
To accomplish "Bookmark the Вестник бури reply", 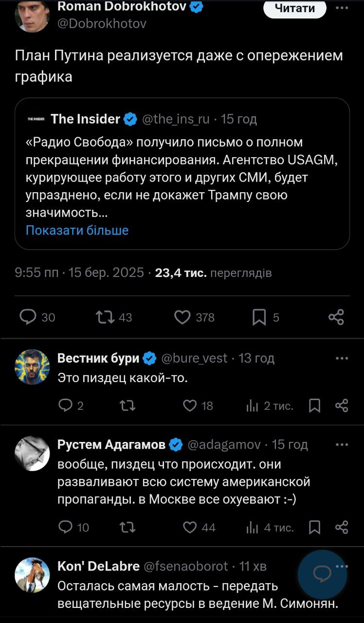I will (315, 405).
